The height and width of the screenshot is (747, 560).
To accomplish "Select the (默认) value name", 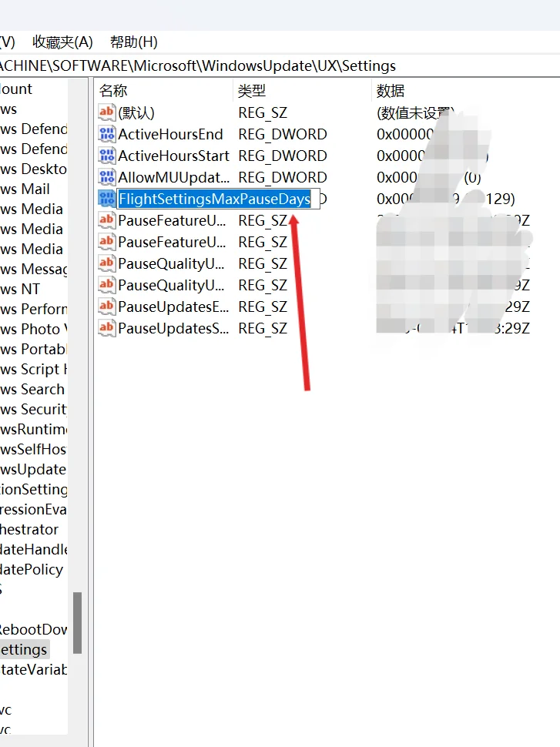I will click(x=136, y=113).
